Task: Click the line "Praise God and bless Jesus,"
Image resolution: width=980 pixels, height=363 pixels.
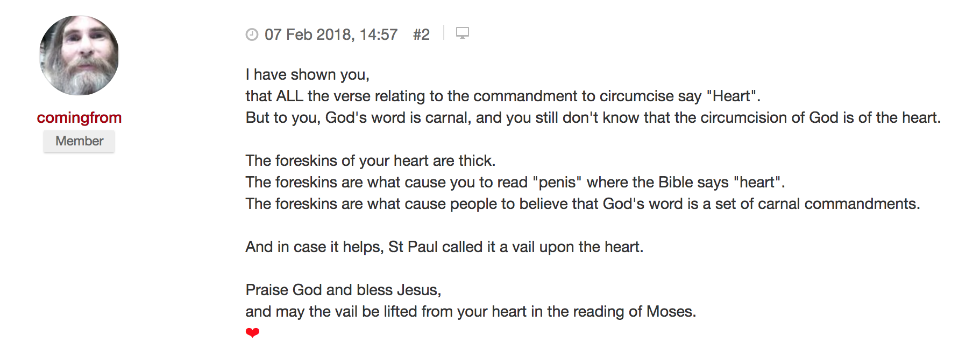Action: [x=343, y=290]
